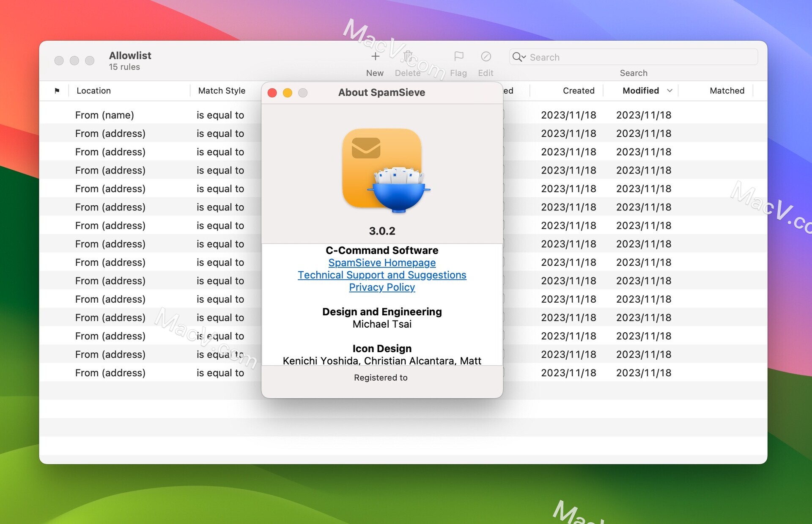Click the Edit rule toolbar icon
Image resolution: width=812 pixels, height=524 pixels.
(x=486, y=56)
